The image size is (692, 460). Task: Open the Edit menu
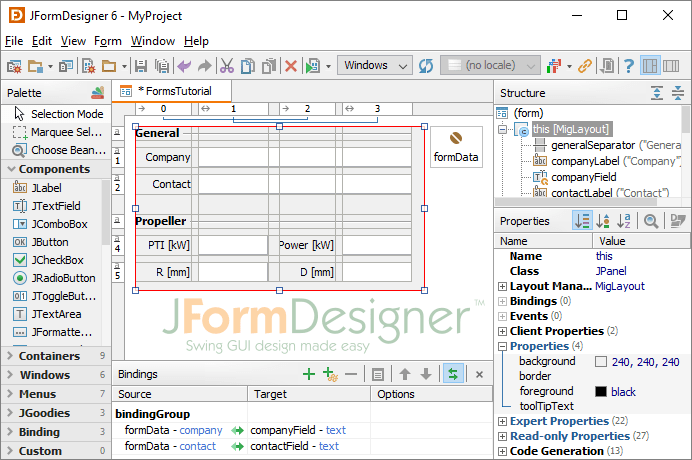(42, 41)
